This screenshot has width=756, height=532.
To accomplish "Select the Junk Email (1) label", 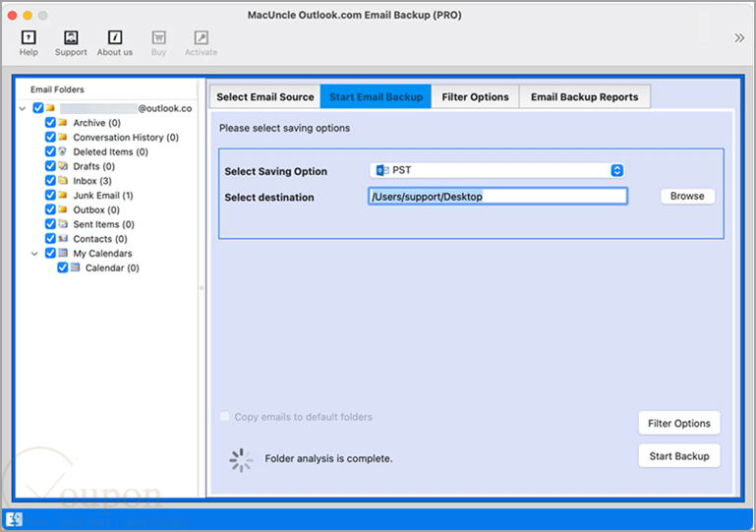I will pyautogui.click(x=102, y=196).
